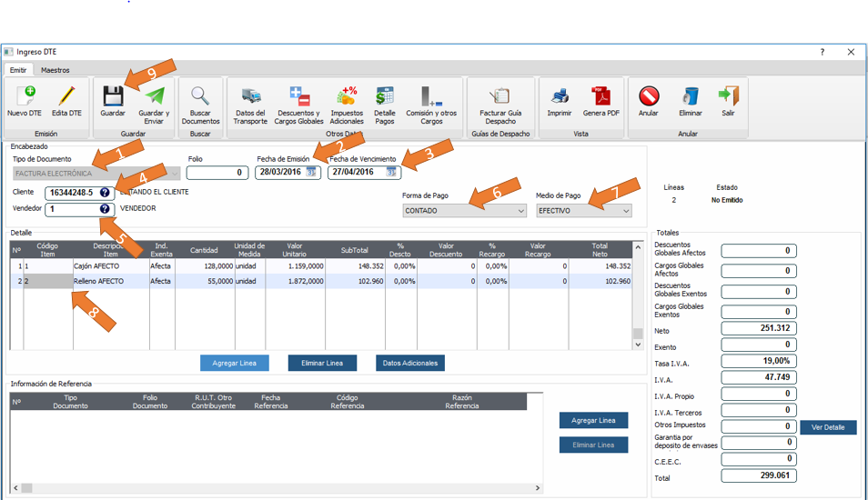The height and width of the screenshot is (500, 868).
Task: Save document with Guardar icon
Action: click(113, 96)
